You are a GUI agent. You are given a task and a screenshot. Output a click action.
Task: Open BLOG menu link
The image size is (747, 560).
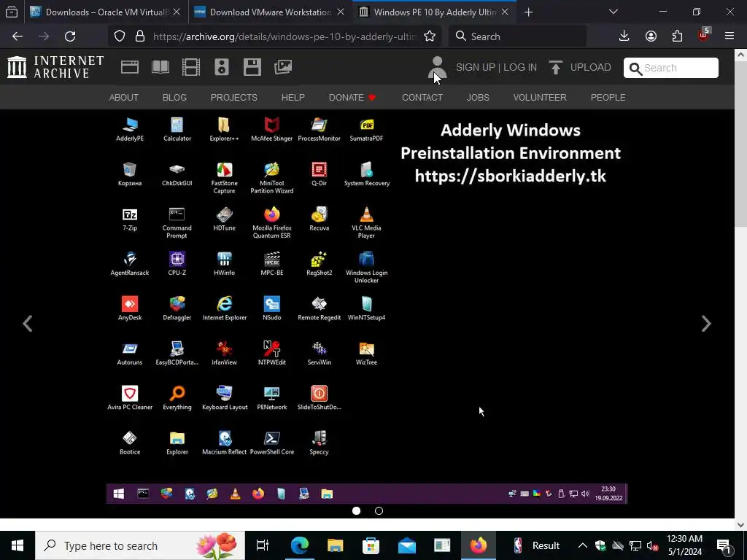(174, 98)
